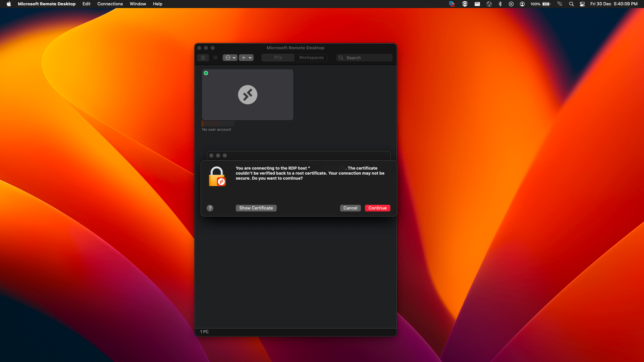
Task: Click the grid-globe menu bar icon
Action: click(x=465, y=4)
